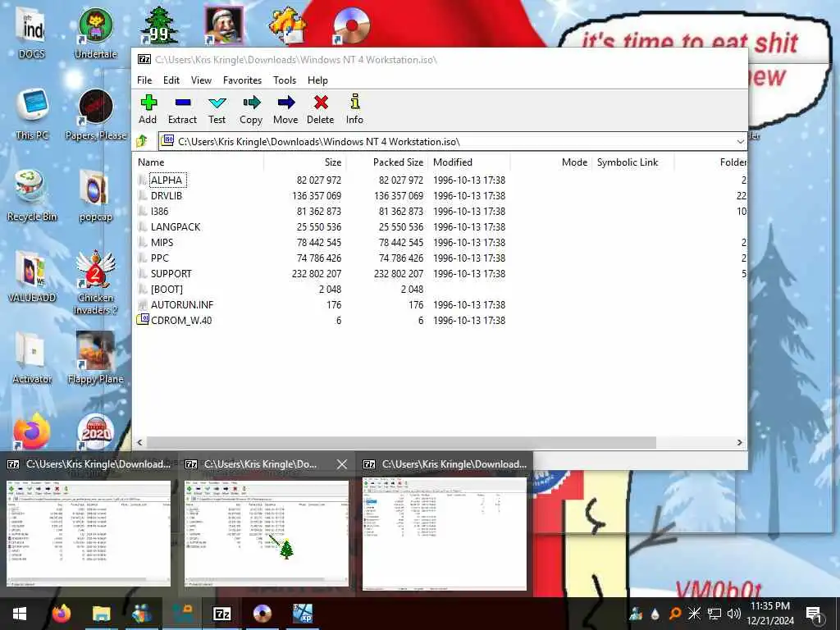Open File Explorer from the taskbar

click(x=101, y=614)
